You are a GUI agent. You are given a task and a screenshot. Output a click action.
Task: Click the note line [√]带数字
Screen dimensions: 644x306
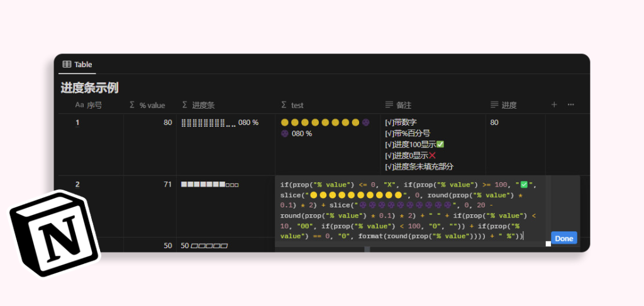pyautogui.click(x=401, y=123)
